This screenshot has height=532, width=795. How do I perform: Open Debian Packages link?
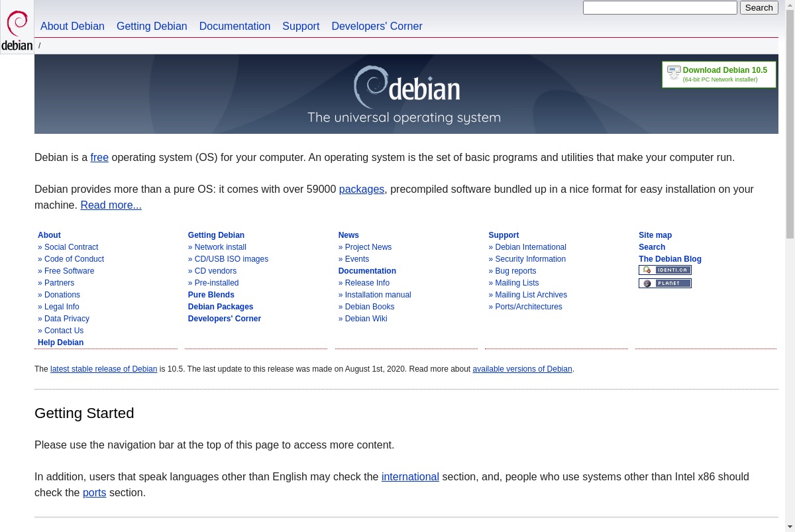tap(221, 307)
